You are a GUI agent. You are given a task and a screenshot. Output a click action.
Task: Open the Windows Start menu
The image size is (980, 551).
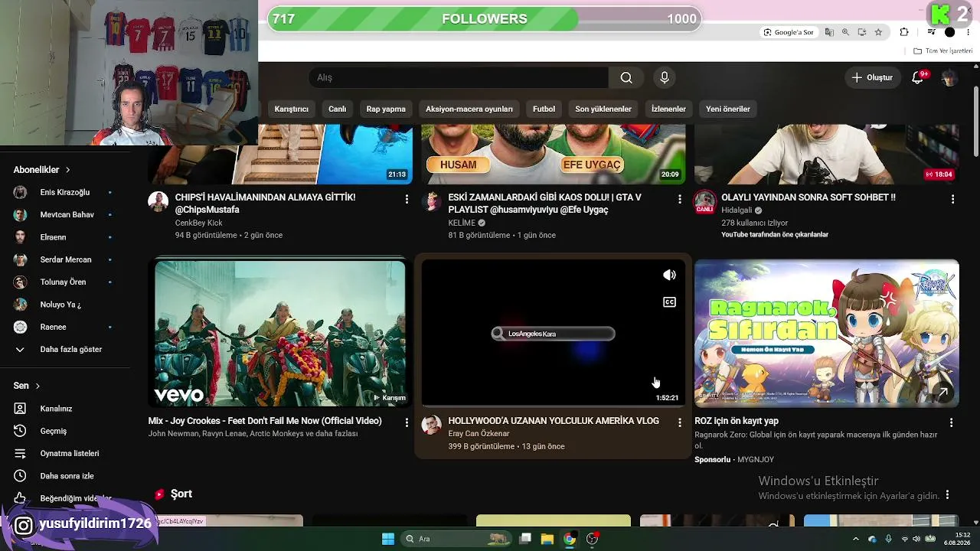pyautogui.click(x=388, y=539)
